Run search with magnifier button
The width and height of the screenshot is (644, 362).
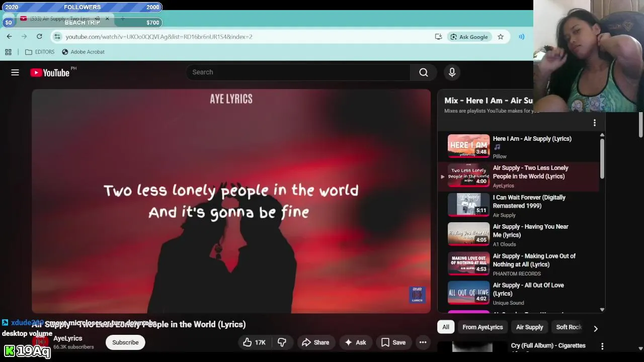pyautogui.click(x=424, y=72)
